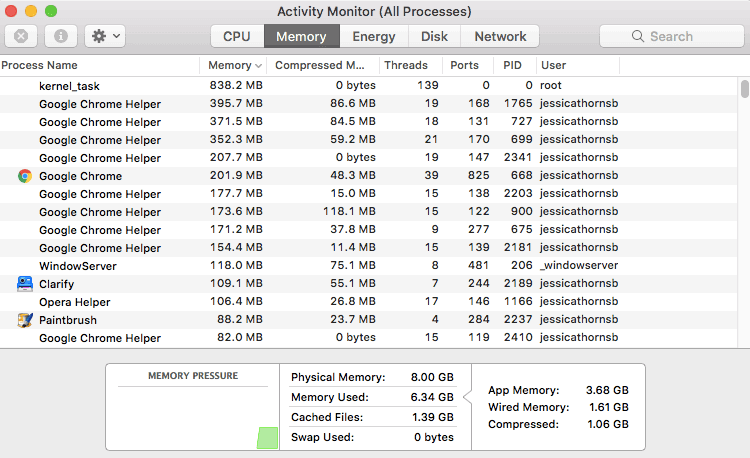Select the WindowServer process row
Viewport: 750px width, 458px height.
(368, 266)
